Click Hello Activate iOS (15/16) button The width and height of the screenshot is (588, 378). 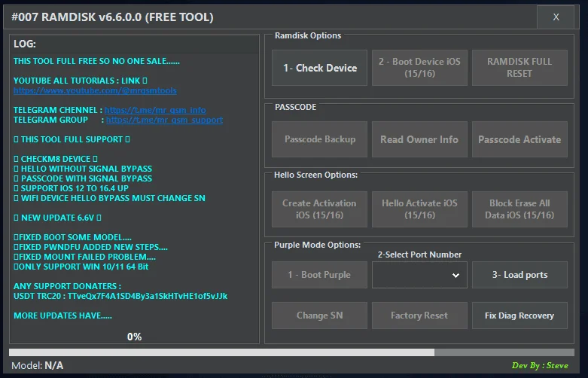pos(419,209)
